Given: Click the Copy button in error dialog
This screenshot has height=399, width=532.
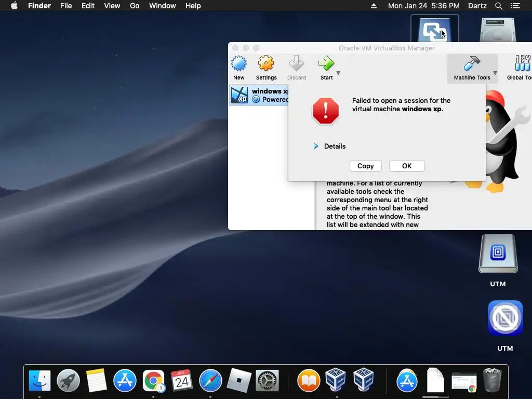Looking at the screenshot, I should 365,166.
